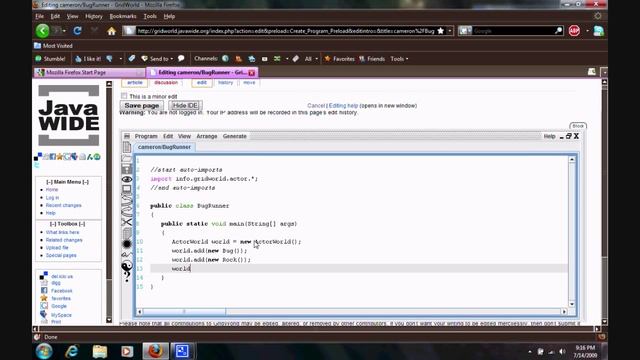
Task: Click the scissors cut icon in IDE sidebar
Action: 127,222
